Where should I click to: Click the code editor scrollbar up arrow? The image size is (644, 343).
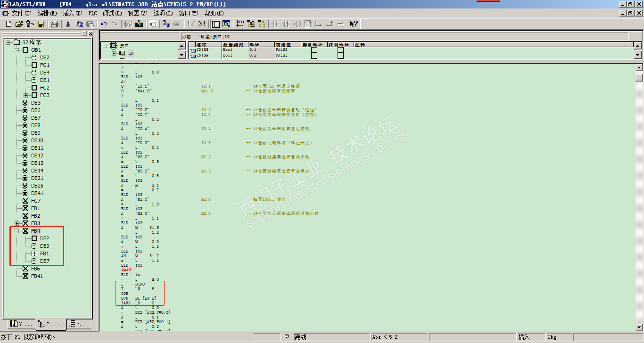pos(639,67)
